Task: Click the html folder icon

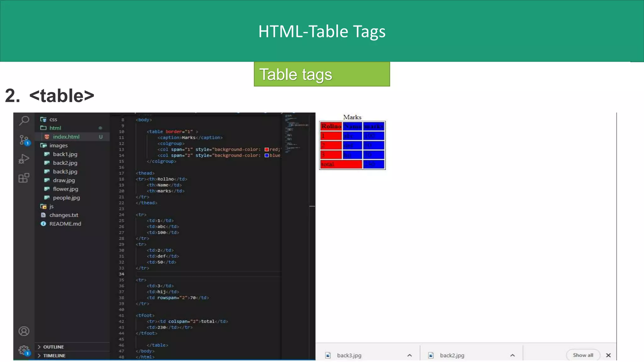Action: [43, 128]
